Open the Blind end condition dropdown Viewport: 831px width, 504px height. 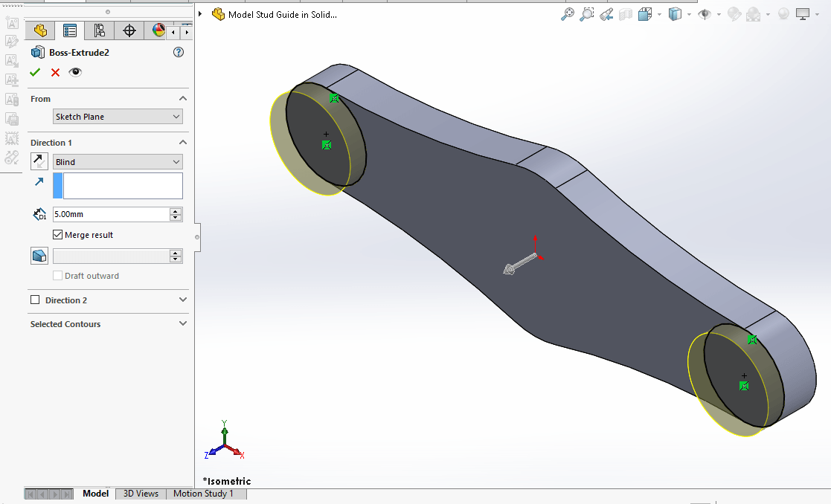click(118, 161)
